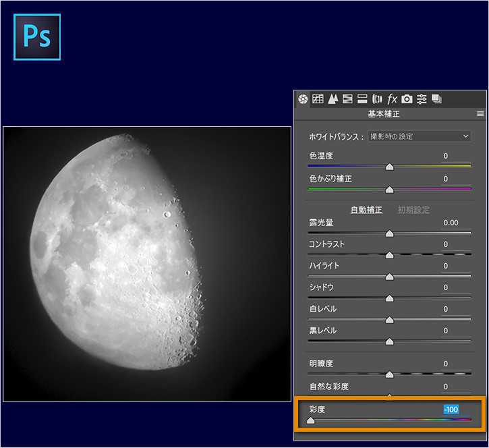Click the 色温度 value field
Viewport: 489px width, 448px height.
click(x=456, y=156)
